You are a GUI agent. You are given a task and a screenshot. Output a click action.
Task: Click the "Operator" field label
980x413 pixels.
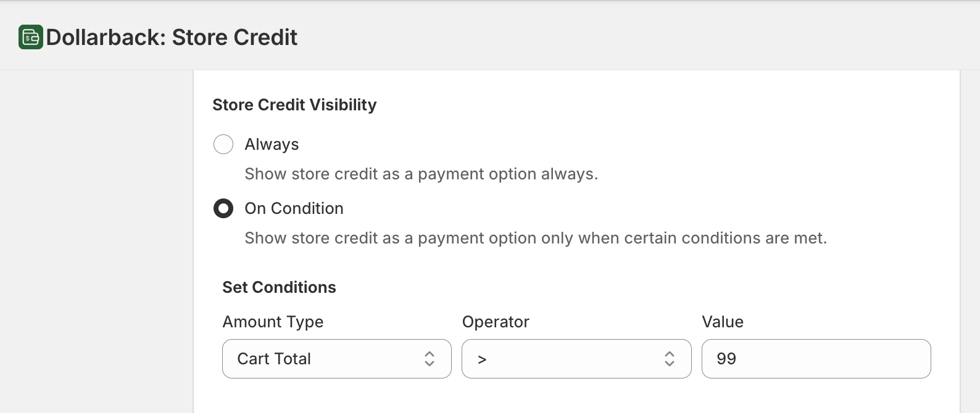pos(496,322)
